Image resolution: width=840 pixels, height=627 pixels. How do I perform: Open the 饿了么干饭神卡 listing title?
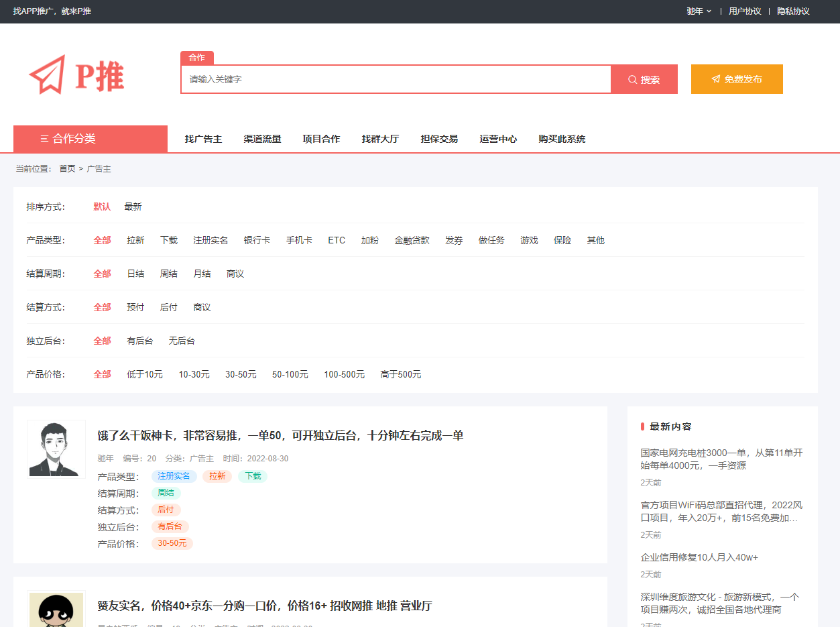pos(280,435)
